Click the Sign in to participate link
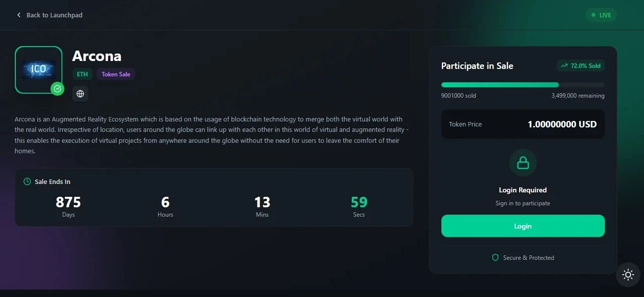 (x=523, y=203)
